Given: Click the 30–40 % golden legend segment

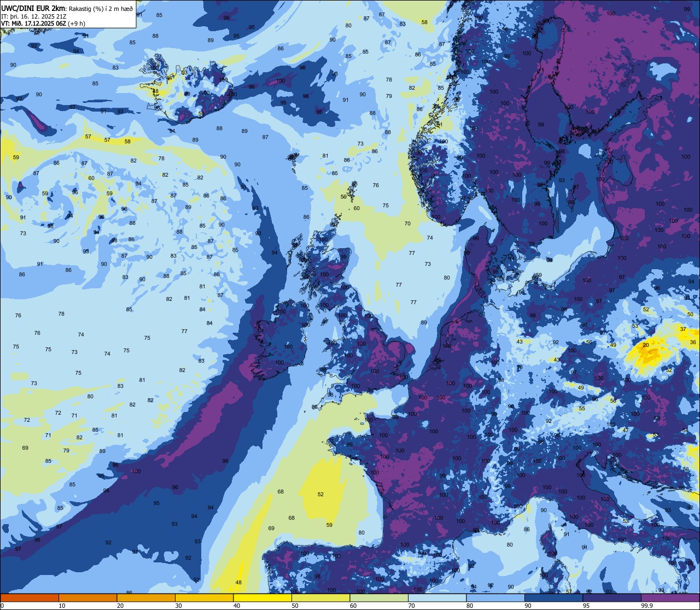Looking at the screenshot, I should pyautogui.click(x=204, y=597).
